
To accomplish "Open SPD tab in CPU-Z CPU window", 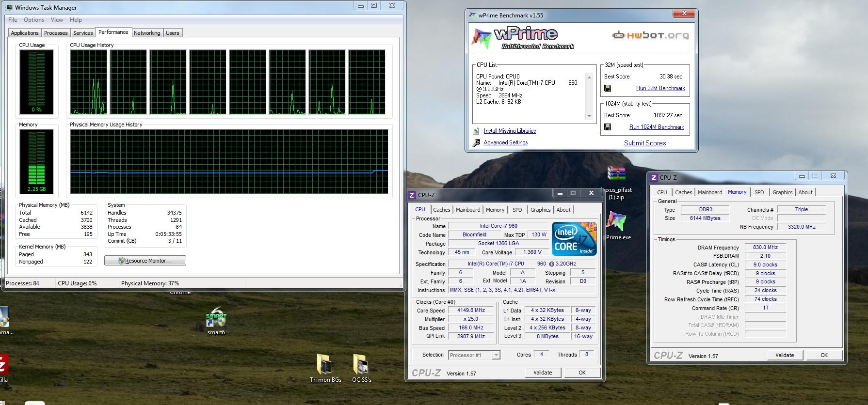I will pyautogui.click(x=517, y=210).
